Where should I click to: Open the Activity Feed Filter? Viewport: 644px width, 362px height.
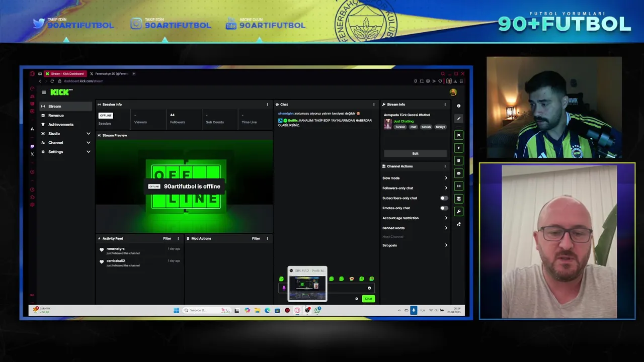(167, 238)
